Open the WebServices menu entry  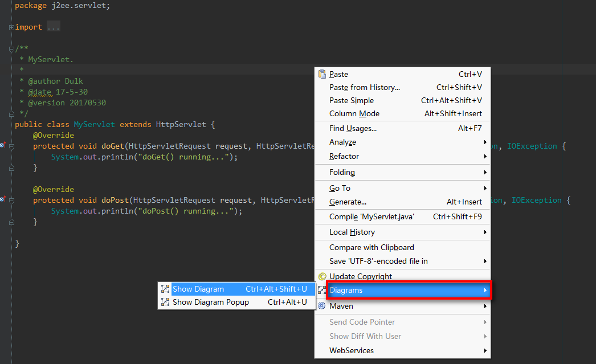click(402, 350)
